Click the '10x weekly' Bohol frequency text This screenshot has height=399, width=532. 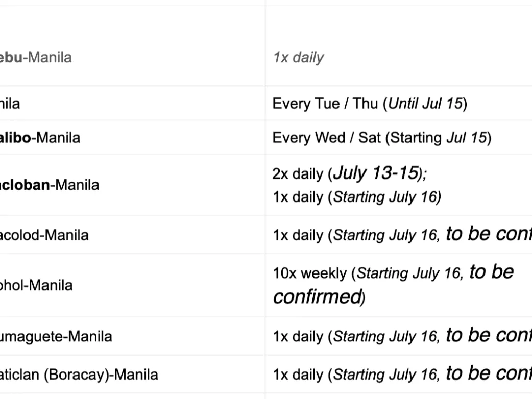click(310, 273)
